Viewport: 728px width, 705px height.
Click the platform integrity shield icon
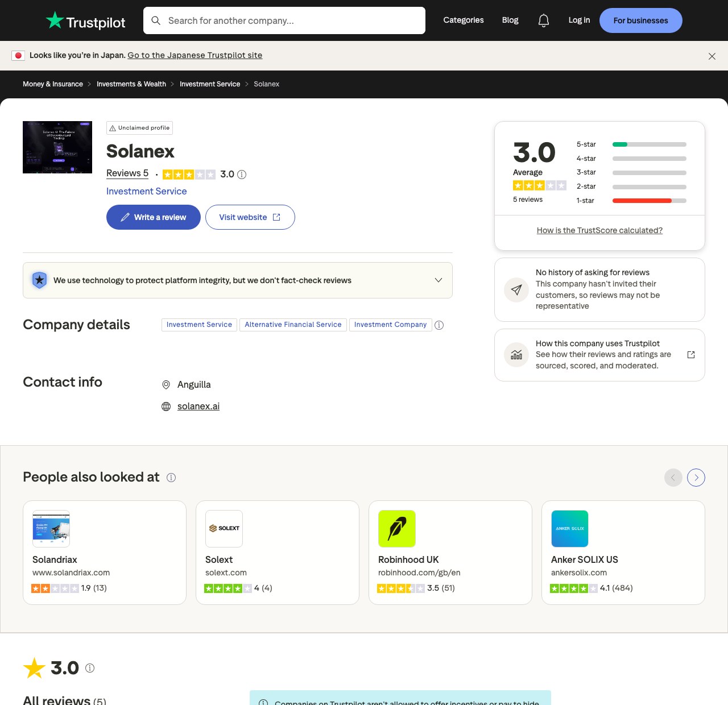[39, 280]
